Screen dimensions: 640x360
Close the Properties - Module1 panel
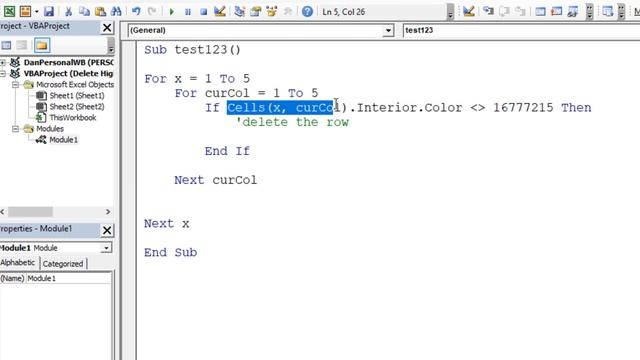[x=107, y=230]
